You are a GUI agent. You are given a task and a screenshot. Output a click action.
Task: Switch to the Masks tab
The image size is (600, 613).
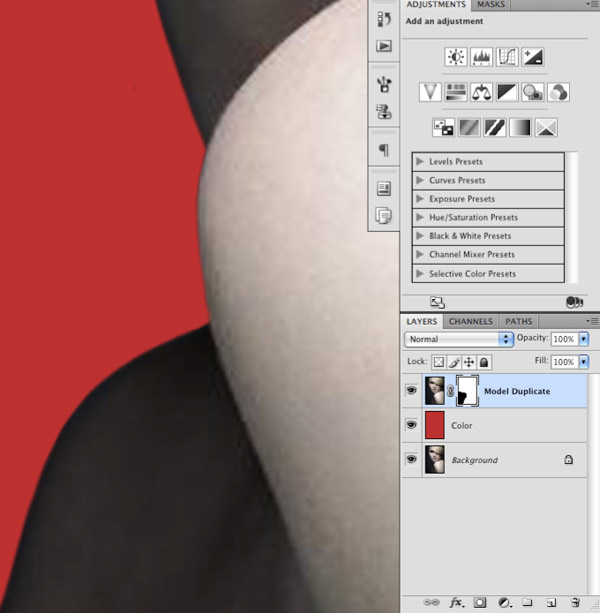click(491, 6)
